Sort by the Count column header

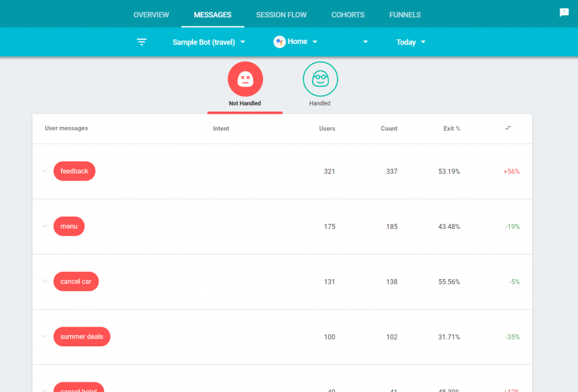click(389, 129)
